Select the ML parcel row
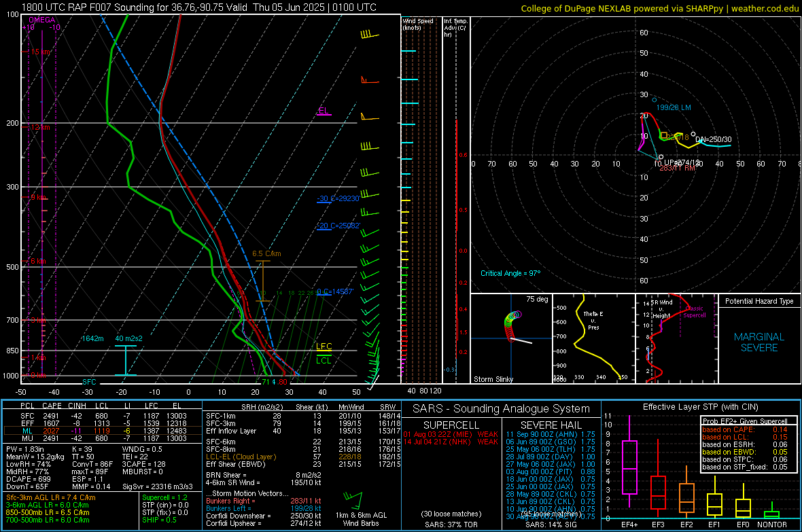 [103, 431]
